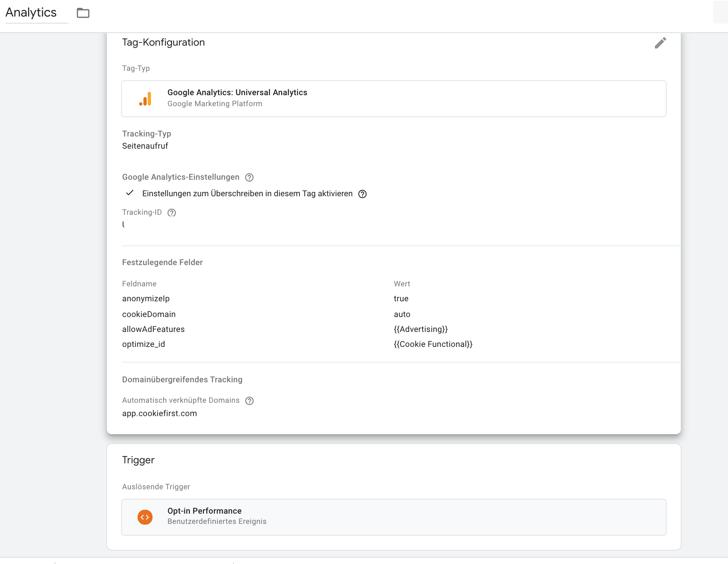Click the allowAdFeatures field name
728x564 pixels.
(x=153, y=329)
